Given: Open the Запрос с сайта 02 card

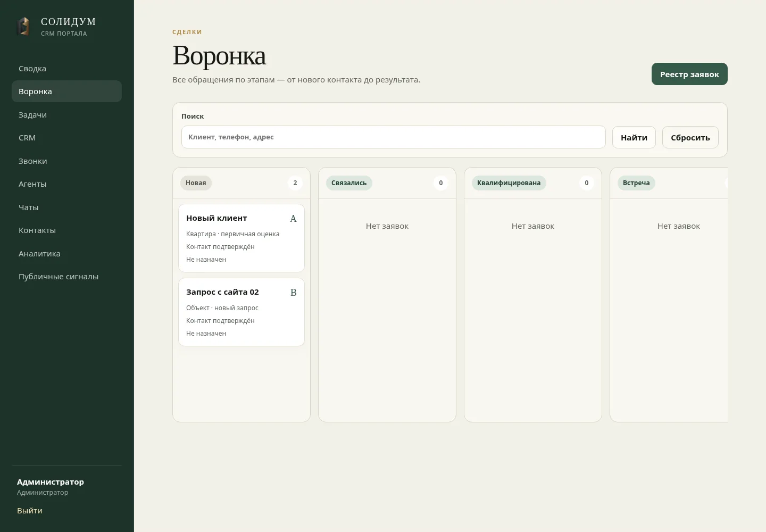Looking at the screenshot, I should click(242, 312).
